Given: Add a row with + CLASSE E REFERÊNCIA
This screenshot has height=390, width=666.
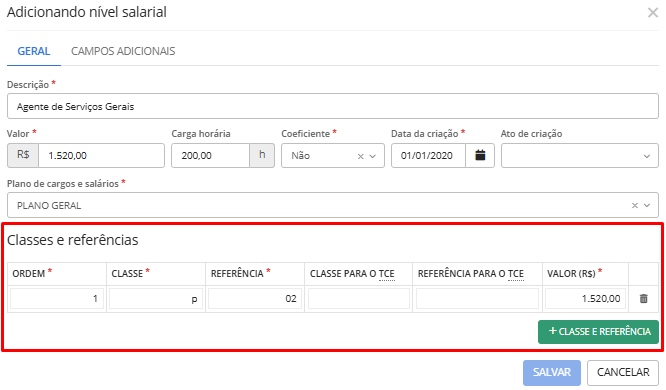Looking at the screenshot, I should point(598,331).
